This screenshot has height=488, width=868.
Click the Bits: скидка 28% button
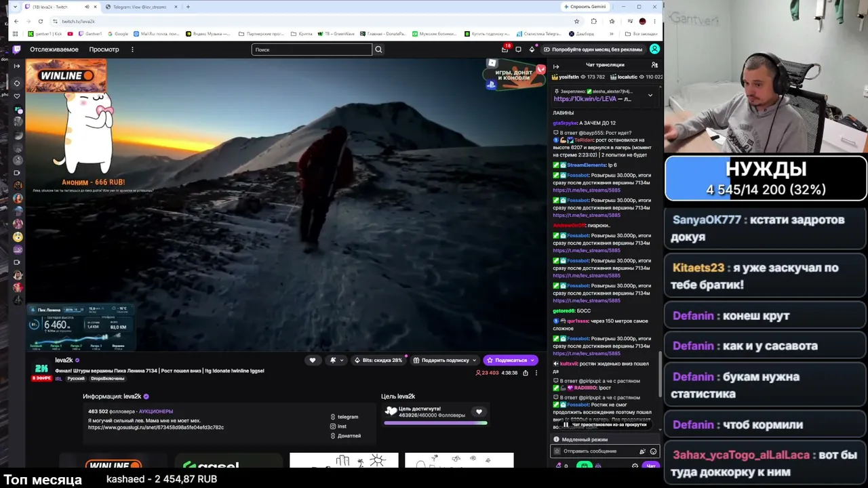(x=378, y=361)
